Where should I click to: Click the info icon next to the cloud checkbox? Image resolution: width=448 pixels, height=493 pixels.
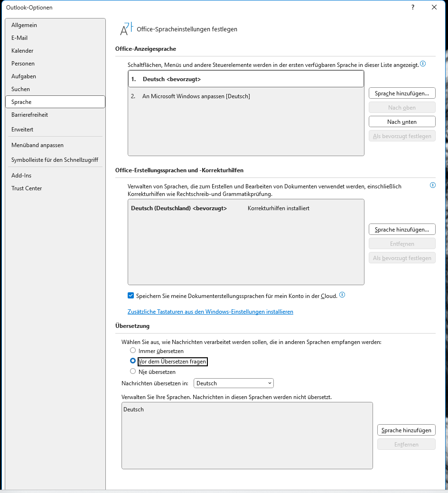pos(342,295)
